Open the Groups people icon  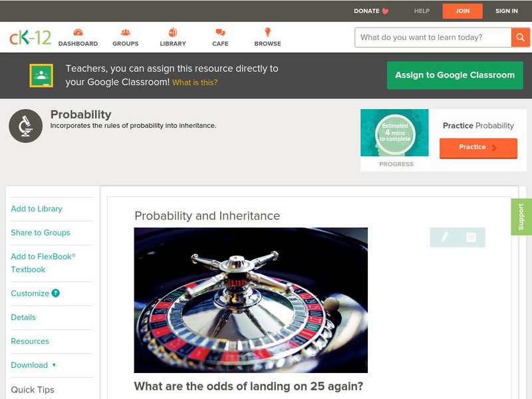[x=126, y=32]
